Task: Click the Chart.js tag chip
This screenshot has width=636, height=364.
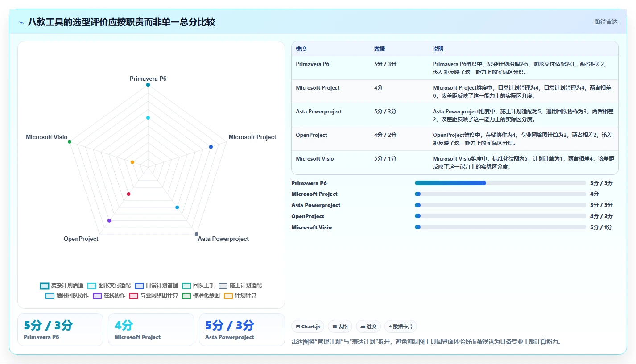Action: [x=308, y=327]
